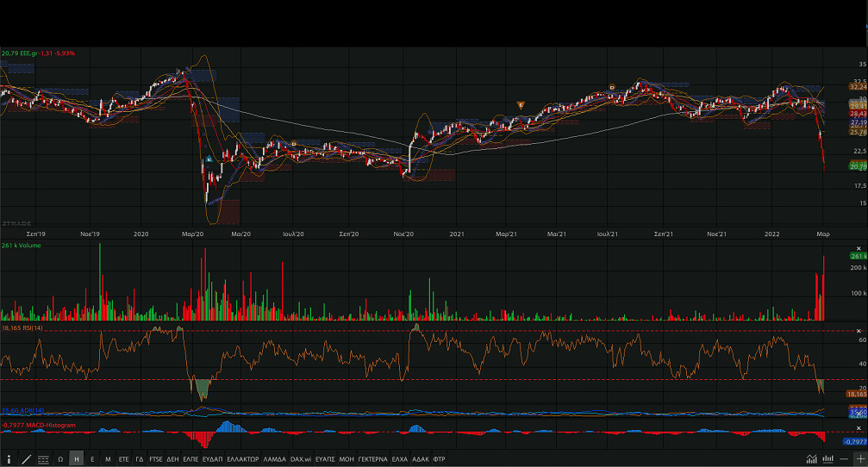
Task: Select the Ω hourly timeframe
Action: pos(60,459)
